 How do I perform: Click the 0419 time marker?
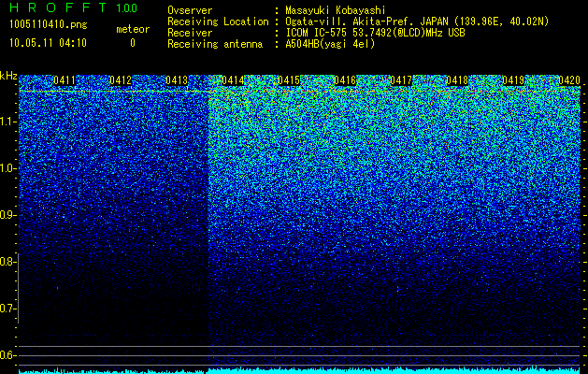point(513,80)
